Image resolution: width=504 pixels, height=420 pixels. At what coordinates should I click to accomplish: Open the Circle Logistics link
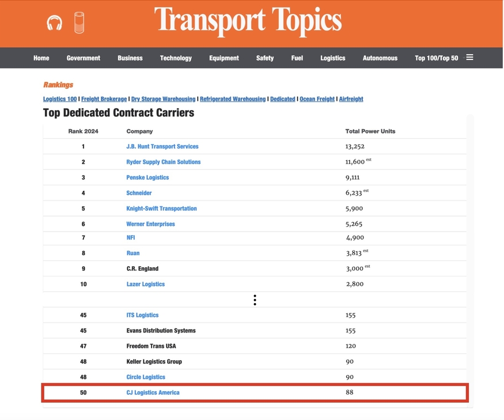pos(146,377)
